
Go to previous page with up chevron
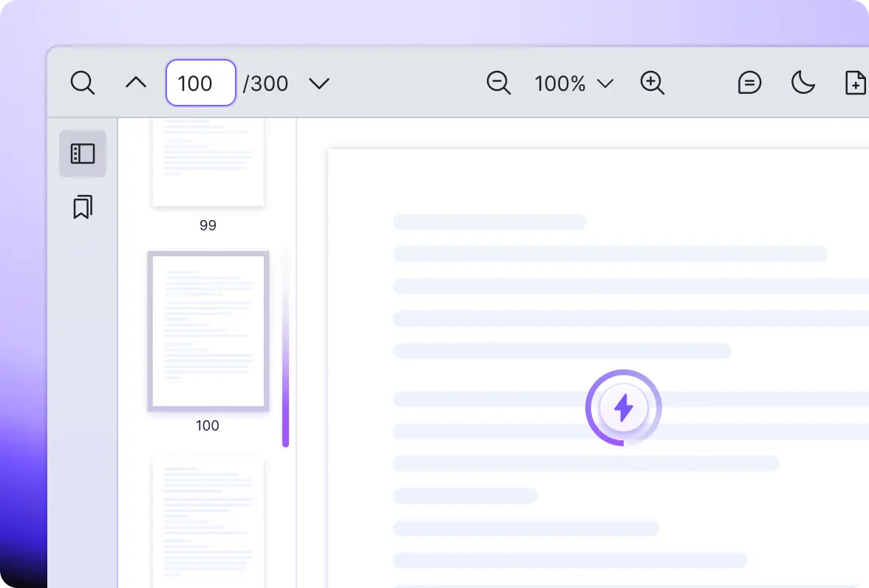[136, 83]
